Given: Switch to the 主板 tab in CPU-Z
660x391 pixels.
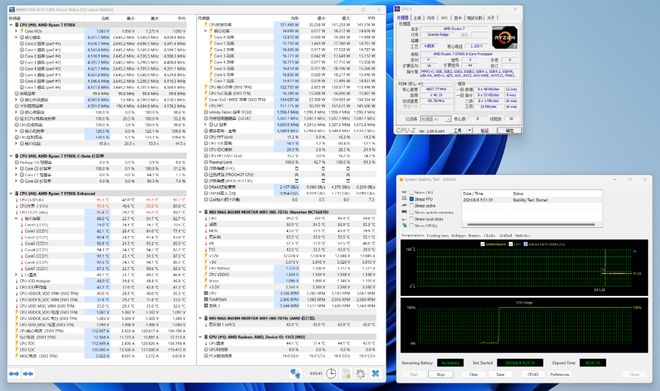Looking at the screenshot, I should 417,18.
